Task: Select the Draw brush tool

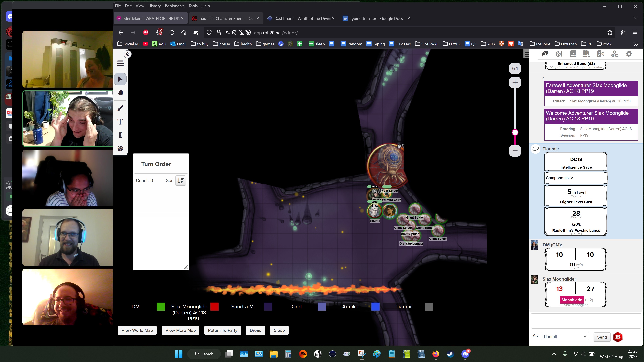Action: point(120,108)
